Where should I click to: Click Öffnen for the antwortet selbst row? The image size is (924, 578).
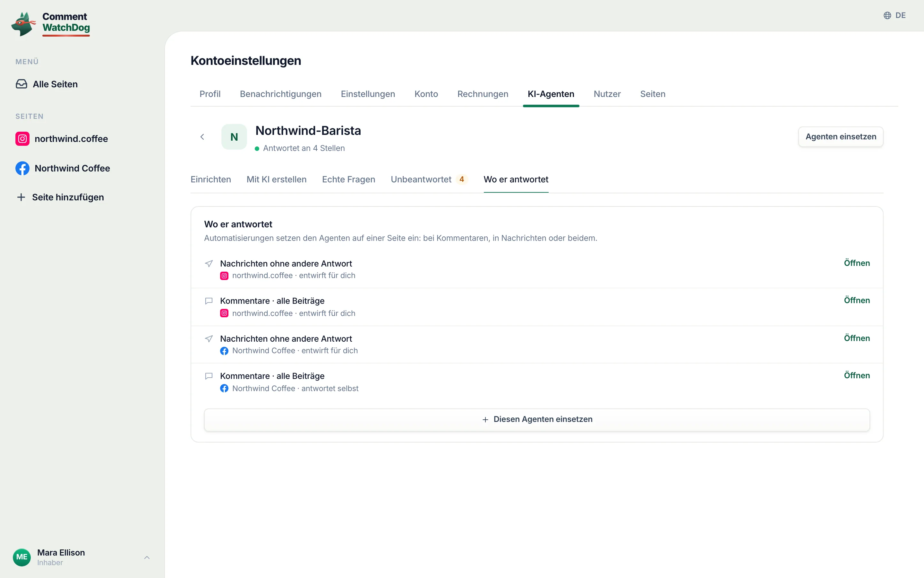(857, 375)
